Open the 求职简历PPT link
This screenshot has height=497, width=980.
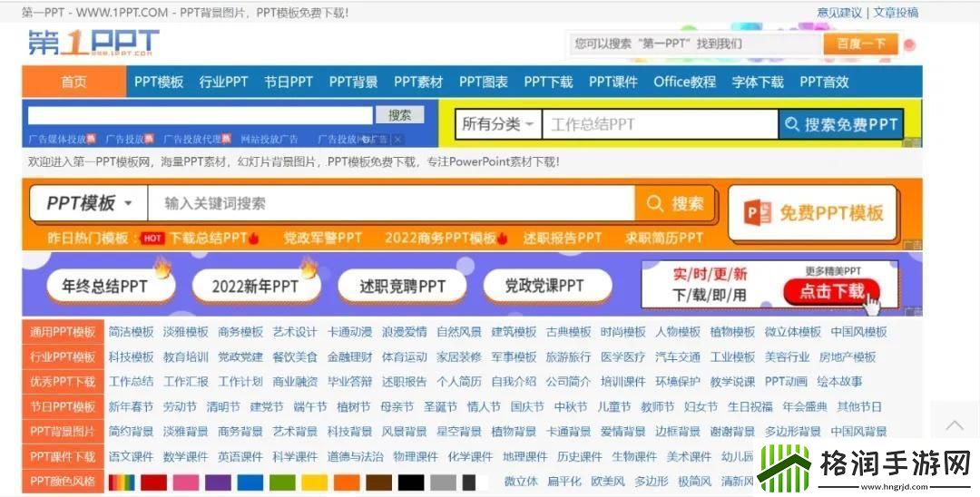click(x=664, y=238)
